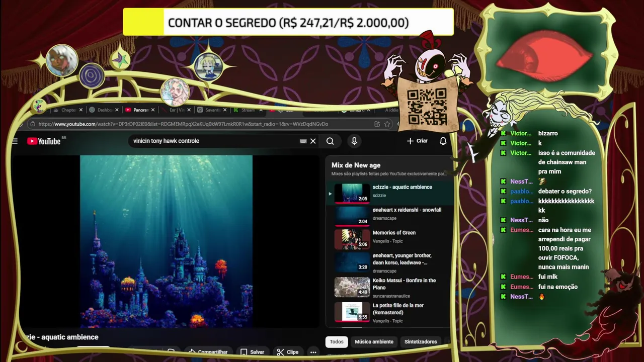The width and height of the screenshot is (644, 362).
Task: Switch to the Ear | Vin browser tab
Action: click(x=176, y=110)
